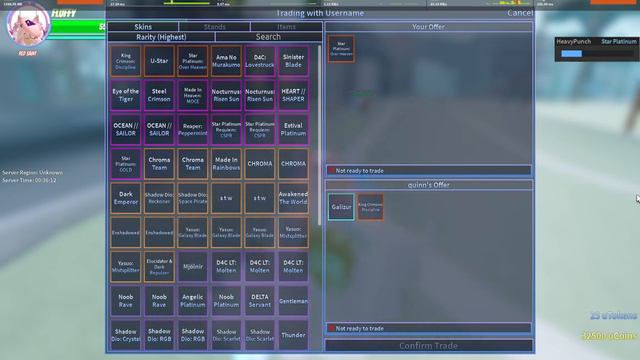Click the Server Region: Unknown text

(x=33, y=173)
